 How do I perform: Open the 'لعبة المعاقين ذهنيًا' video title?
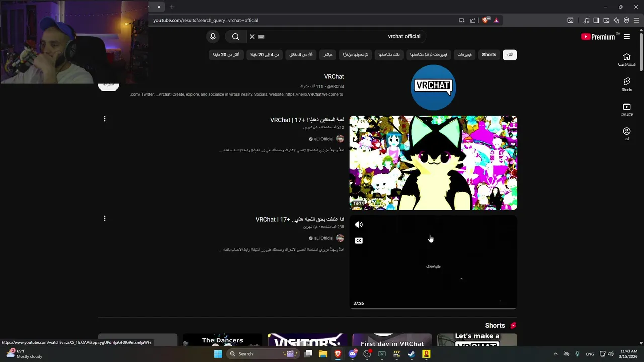tap(307, 120)
